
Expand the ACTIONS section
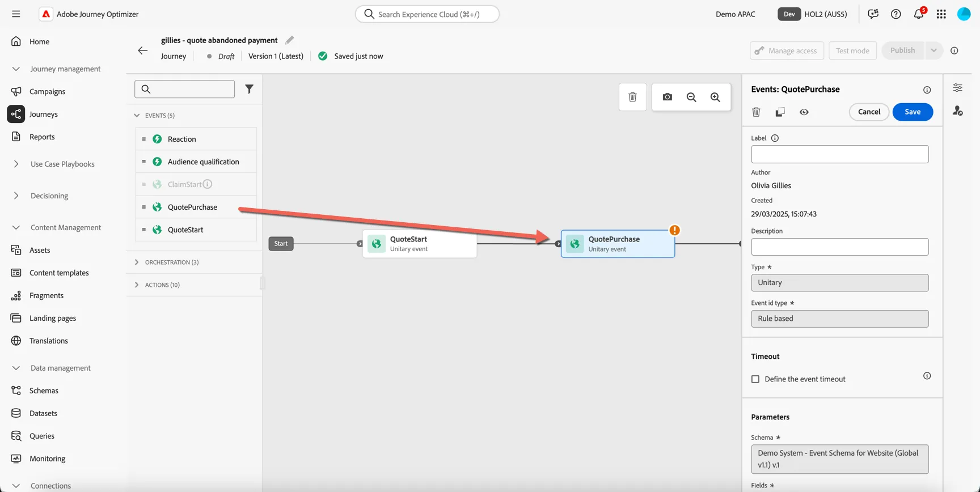[x=137, y=285]
